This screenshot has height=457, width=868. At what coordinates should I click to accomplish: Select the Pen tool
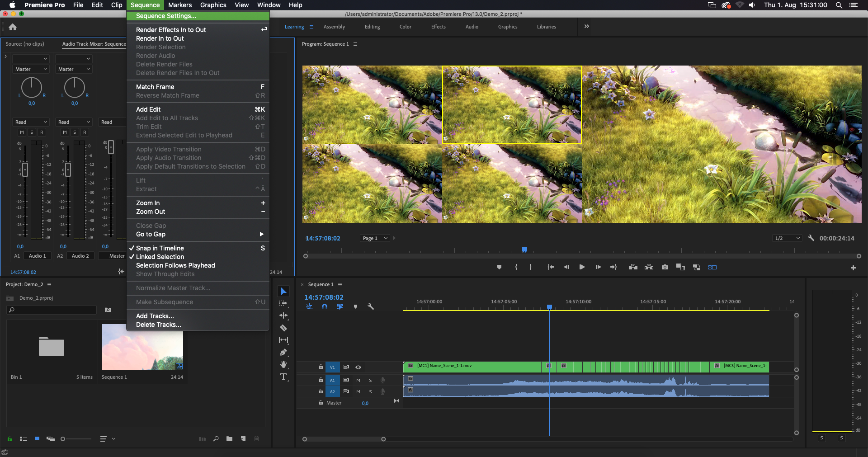tap(283, 352)
